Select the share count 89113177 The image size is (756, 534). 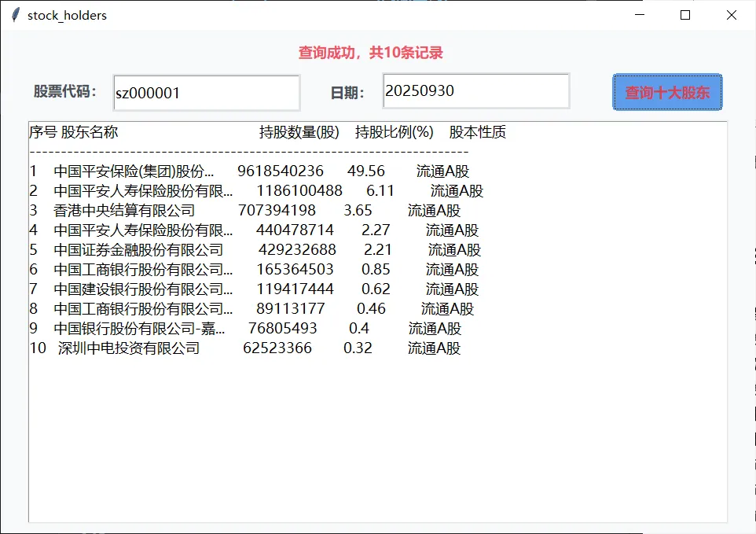point(291,309)
